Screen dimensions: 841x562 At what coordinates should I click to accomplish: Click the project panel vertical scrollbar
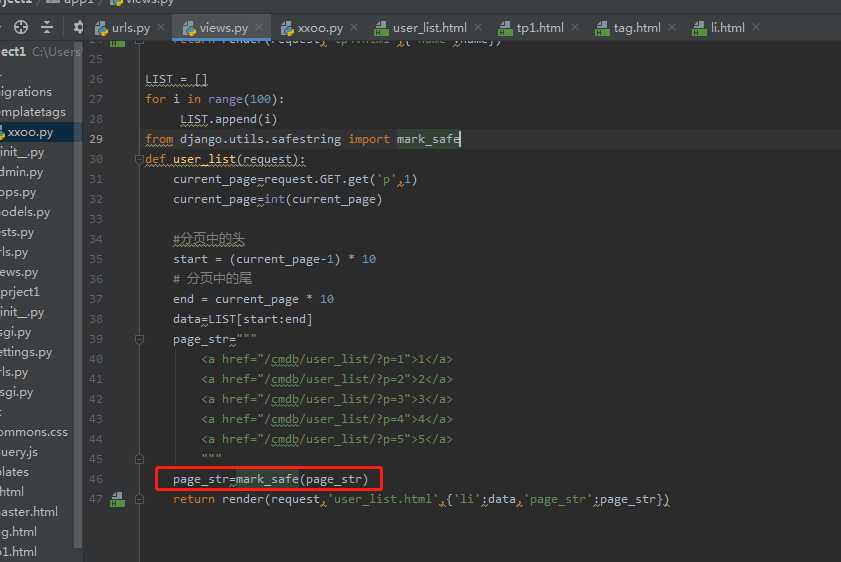(78, 295)
